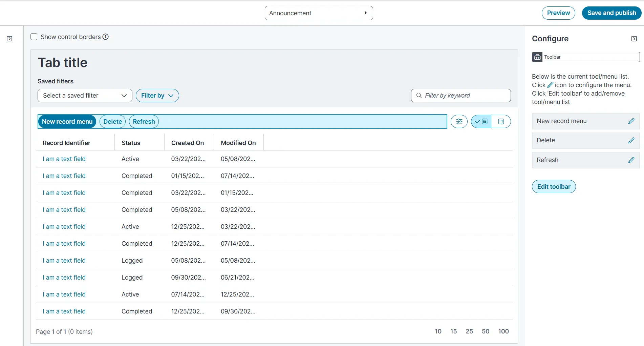644x346 pixels.
Task: Expand the left sidebar panel icon
Action: (x=9, y=39)
